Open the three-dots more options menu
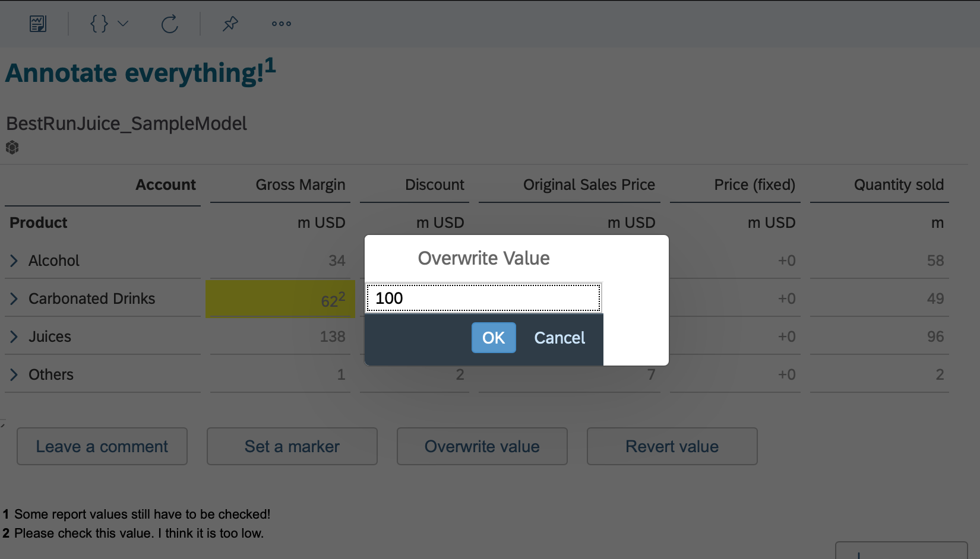The width and height of the screenshot is (980, 559). pos(282,24)
